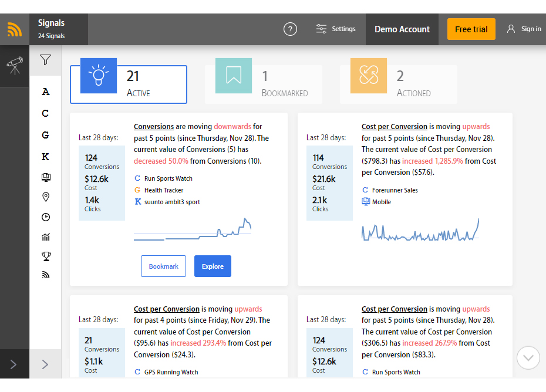This screenshot has height=392, width=546.
Task: Select the bar chart metrics icon
Action: click(46, 237)
